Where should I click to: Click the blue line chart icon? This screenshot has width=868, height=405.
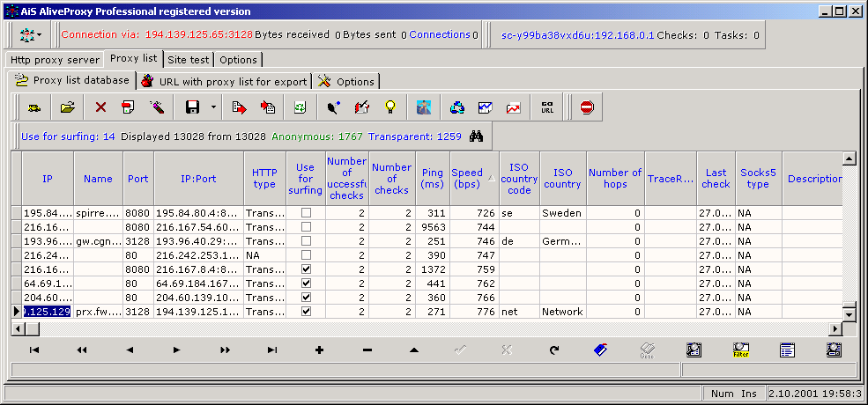click(x=486, y=107)
